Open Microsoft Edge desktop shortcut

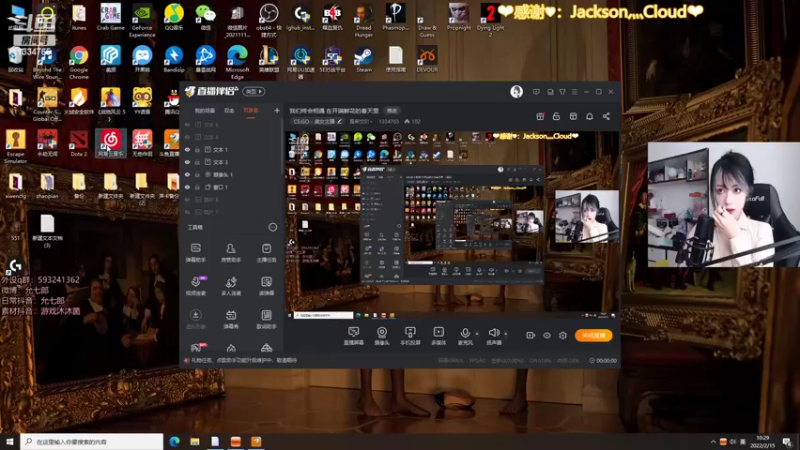[237, 62]
